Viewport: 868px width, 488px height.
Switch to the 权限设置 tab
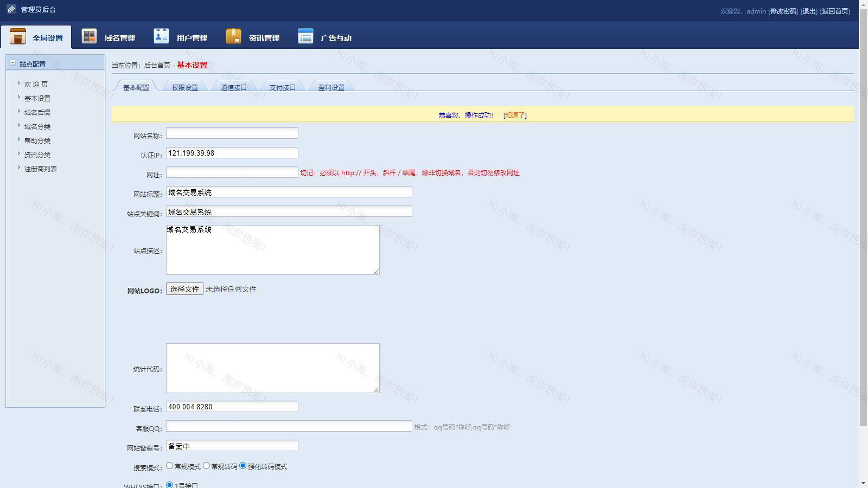(x=185, y=87)
